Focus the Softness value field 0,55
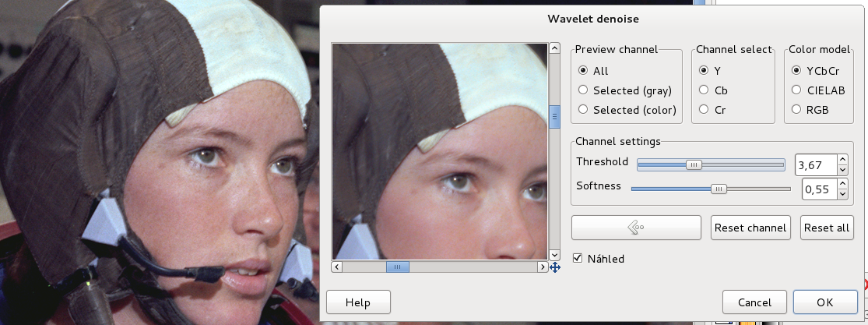The height and width of the screenshot is (325, 868). point(819,189)
